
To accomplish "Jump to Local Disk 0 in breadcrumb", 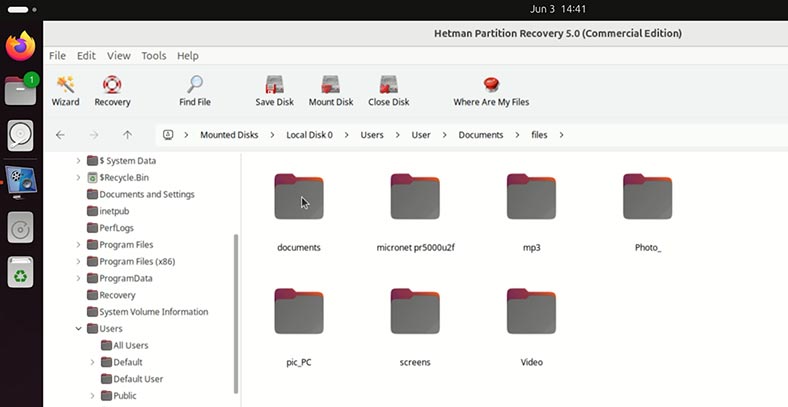I will click(x=310, y=135).
